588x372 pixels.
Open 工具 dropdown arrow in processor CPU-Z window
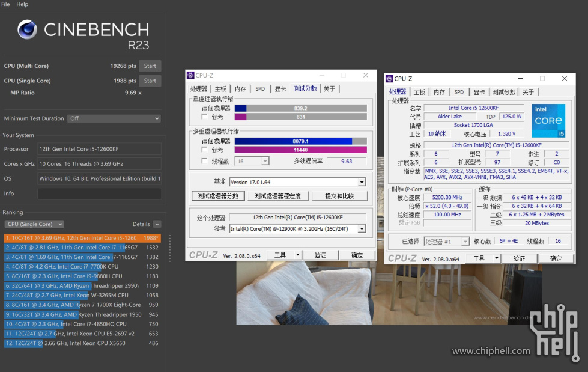tap(497, 258)
